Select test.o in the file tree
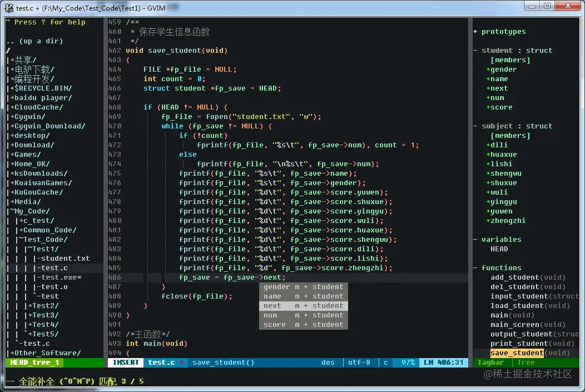This screenshot has height=392, width=585. pyautogui.click(x=54, y=287)
